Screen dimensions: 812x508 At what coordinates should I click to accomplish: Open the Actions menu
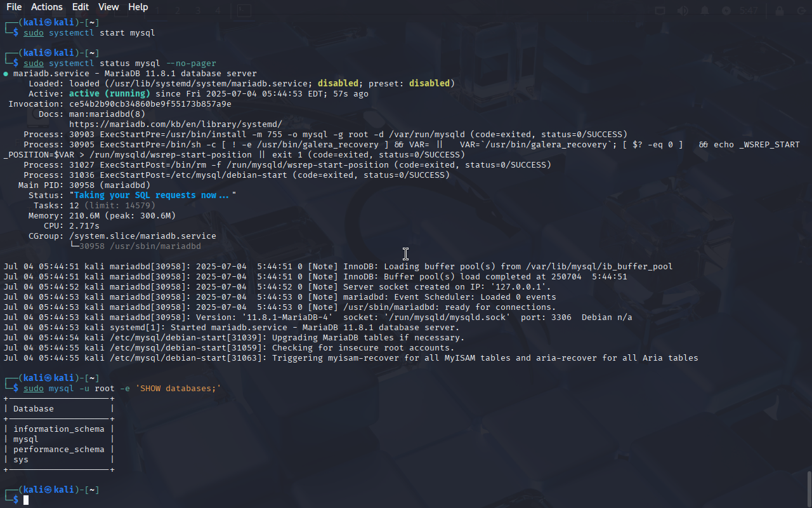(x=47, y=7)
